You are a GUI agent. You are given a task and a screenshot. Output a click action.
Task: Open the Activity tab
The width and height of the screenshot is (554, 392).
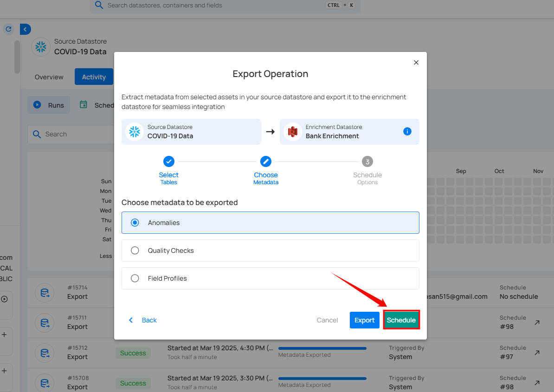tap(94, 77)
